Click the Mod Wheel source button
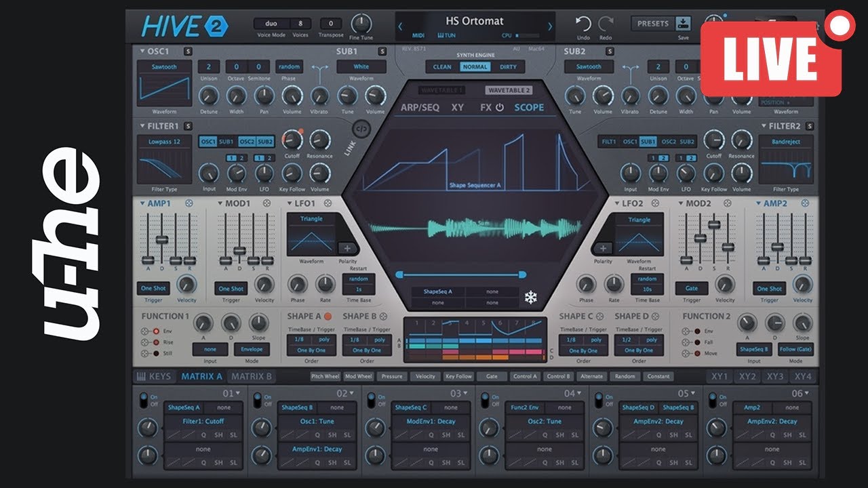868x488 pixels. tap(359, 376)
